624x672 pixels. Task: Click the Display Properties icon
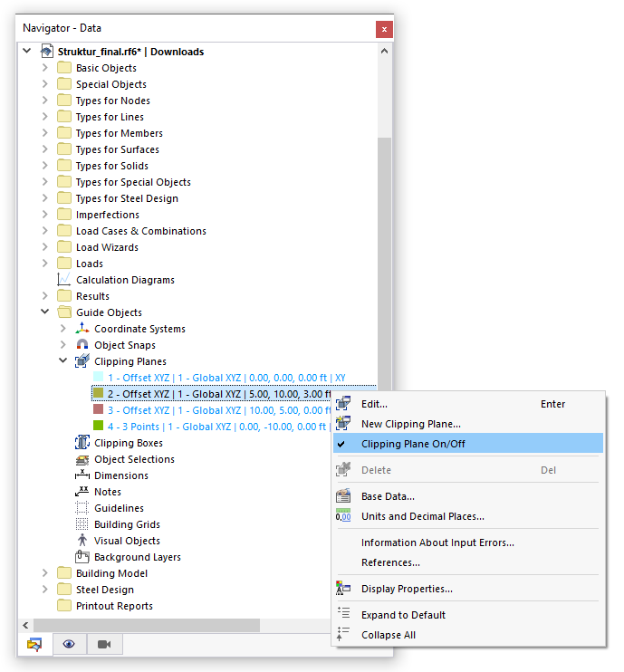(343, 588)
